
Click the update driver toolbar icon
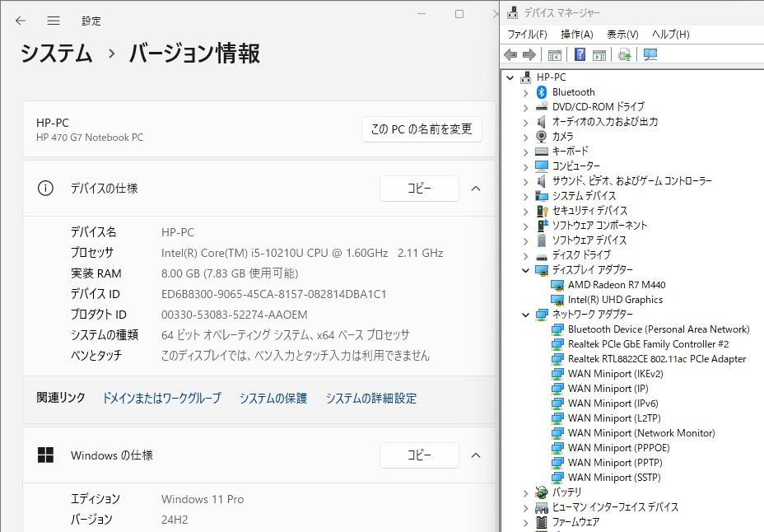[625, 54]
